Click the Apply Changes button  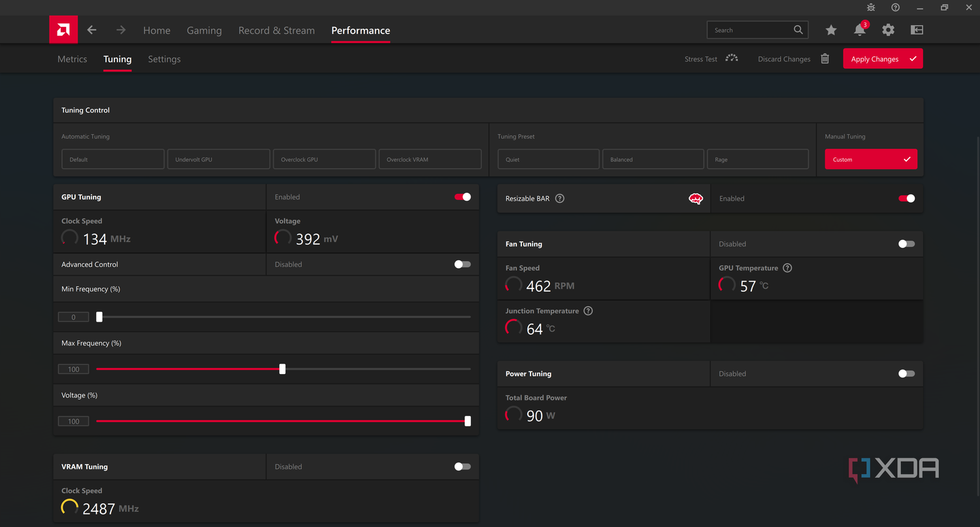click(883, 59)
